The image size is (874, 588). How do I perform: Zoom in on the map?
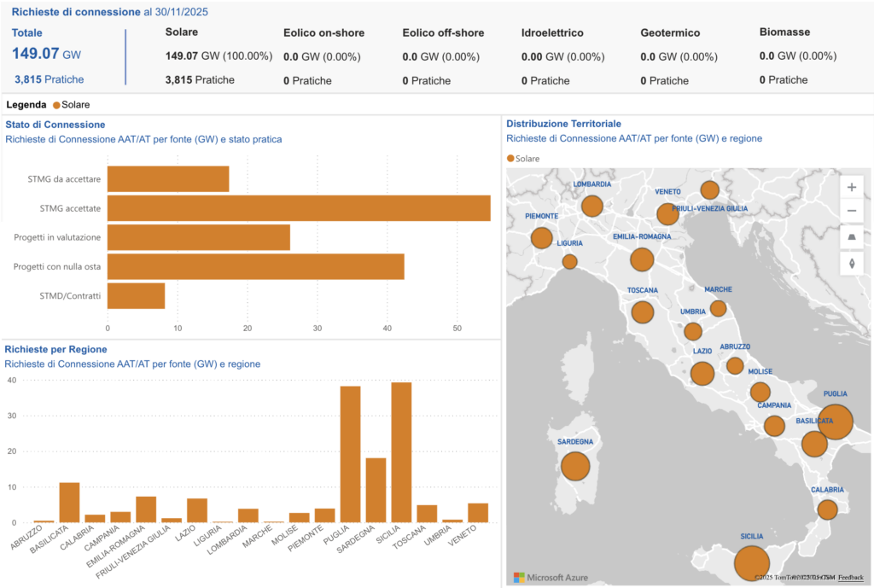click(851, 187)
